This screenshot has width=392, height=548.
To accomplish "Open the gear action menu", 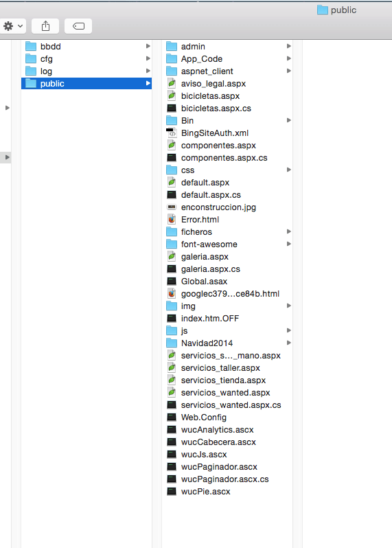I will click(12, 26).
